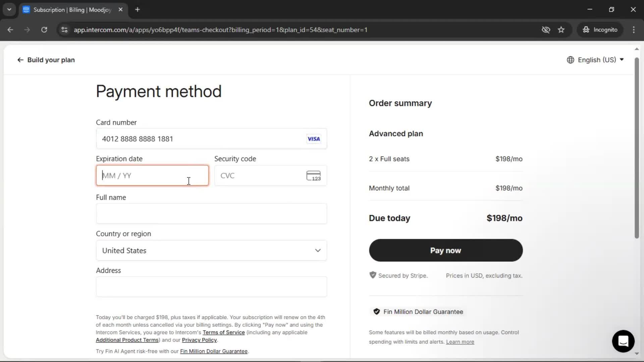Open the Incognito profile button
This screenshot has height=362, width=644.
point(600,30)
